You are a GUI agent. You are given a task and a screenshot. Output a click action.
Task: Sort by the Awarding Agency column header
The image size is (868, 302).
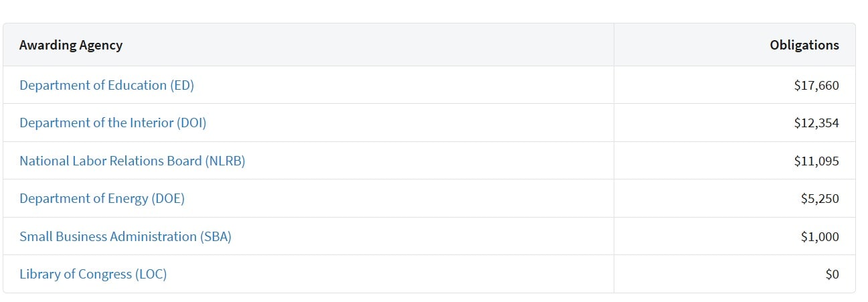[x=71, y=45]
